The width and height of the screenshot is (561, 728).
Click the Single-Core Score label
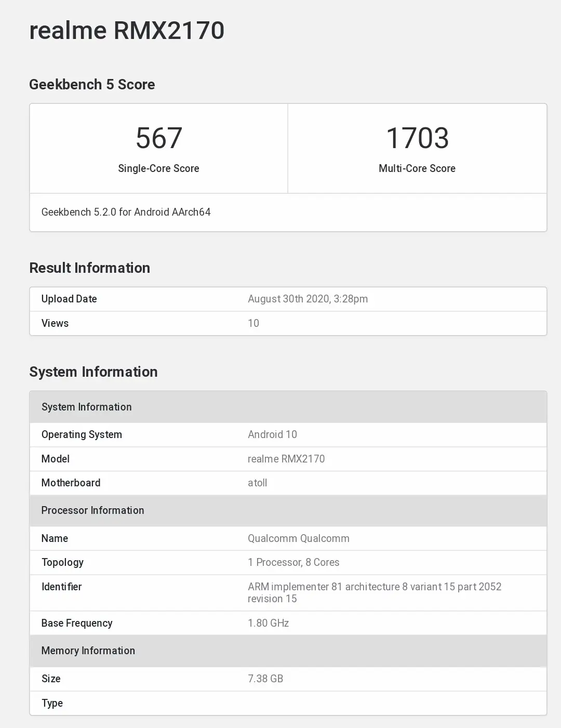[158, 168]
